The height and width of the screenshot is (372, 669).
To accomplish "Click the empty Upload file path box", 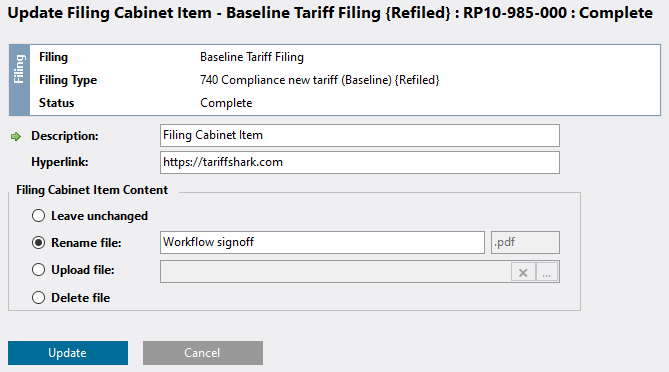I will click(335, 272).
